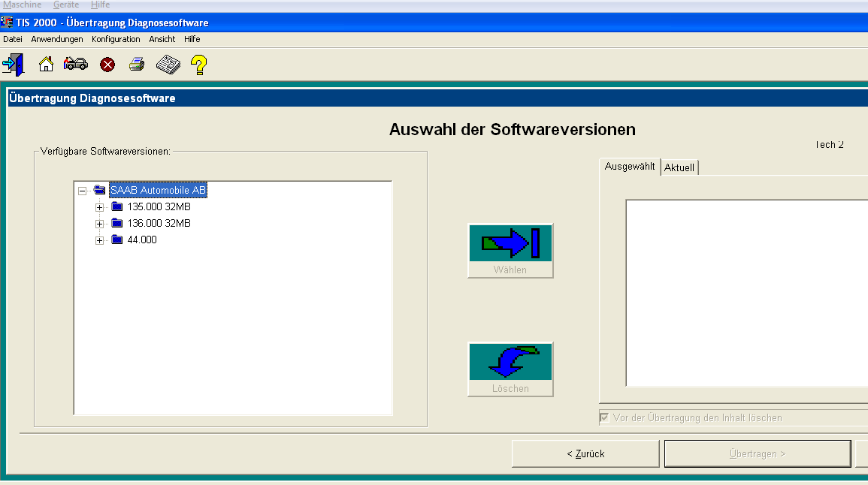
Task: Click the yellow question mark help icon
Action: point(198,65)
